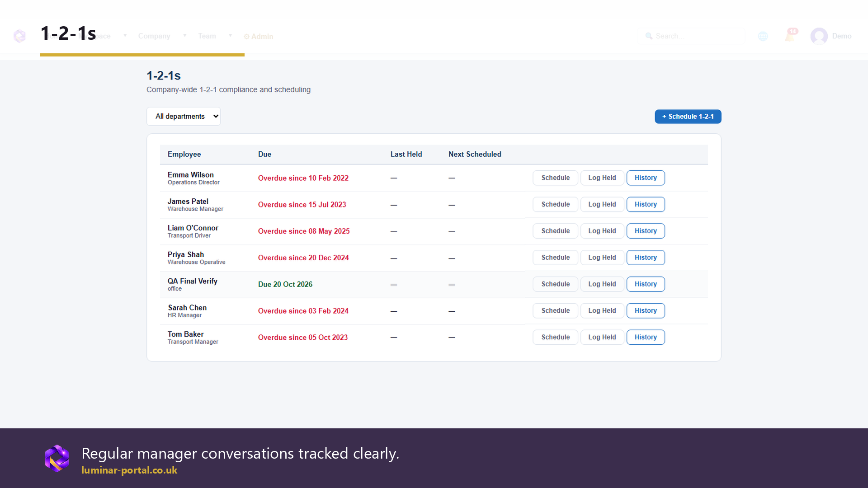868x488 pixels.
Task: Schedule a 1-2-1 for QA Final Verify
Action: point(555,284)
